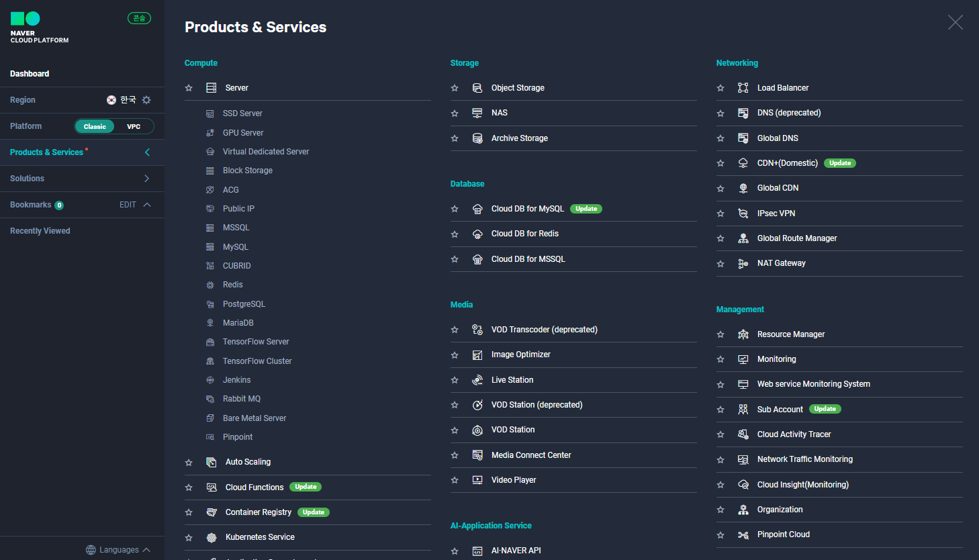
Task: Click the Naver Cloud Platform logo
Action: pyautogui.click(x=40, y=28)
